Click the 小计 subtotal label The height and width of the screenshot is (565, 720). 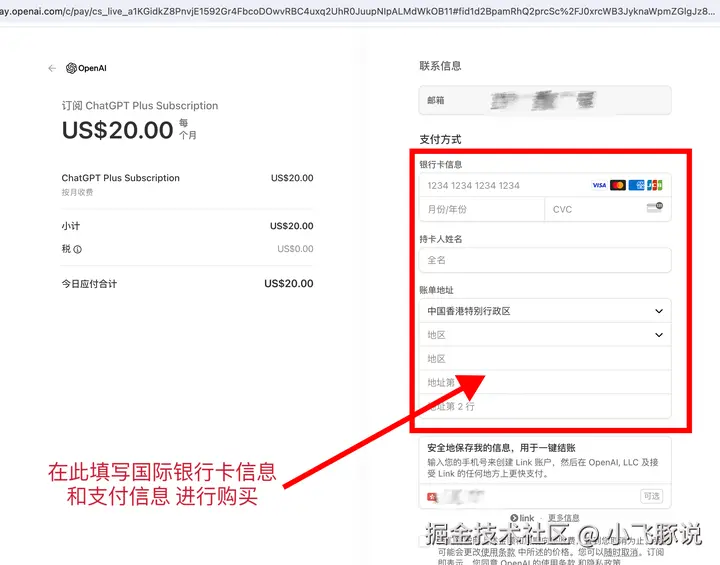click(x=71, y=226)
